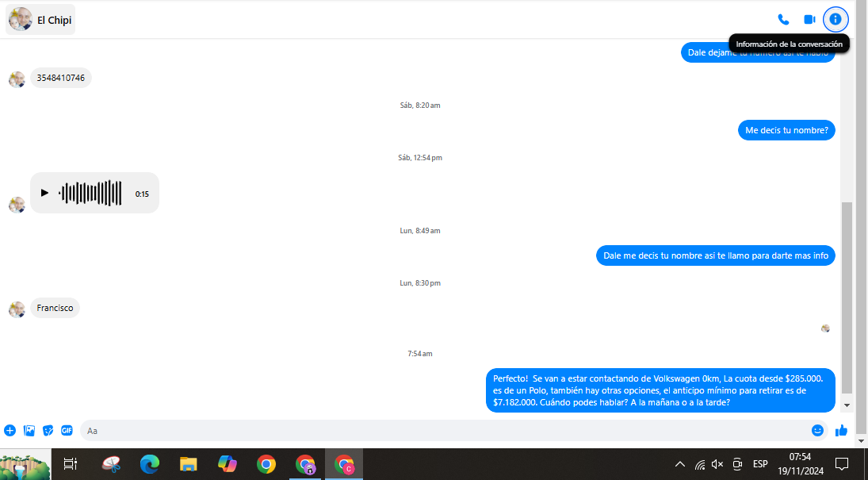This screenshot has height=480, width=868.
Task: Start a voice call with El Chipi
Action: coord(783,19)
